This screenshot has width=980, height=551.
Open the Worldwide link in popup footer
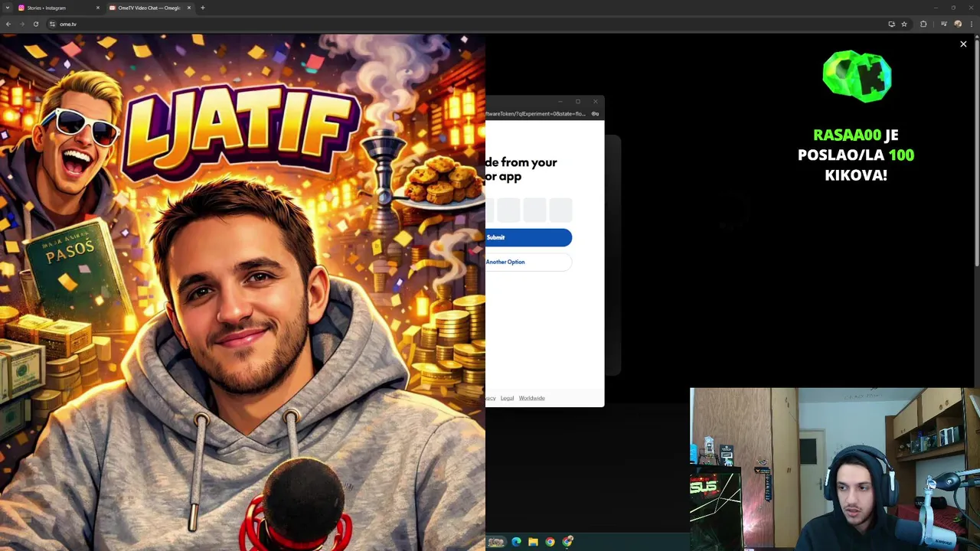pyautogui.click(x=531, y=398)
